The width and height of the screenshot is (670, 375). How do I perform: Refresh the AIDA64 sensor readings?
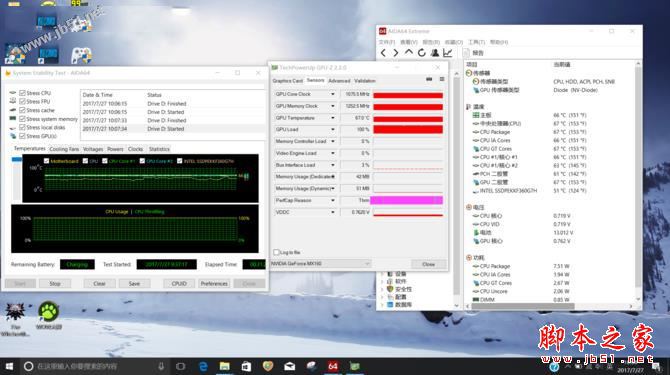(x=422, y=53)
